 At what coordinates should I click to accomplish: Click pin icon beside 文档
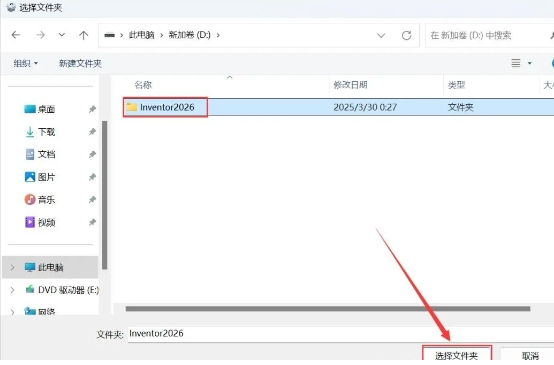click(x=92, y=154)
